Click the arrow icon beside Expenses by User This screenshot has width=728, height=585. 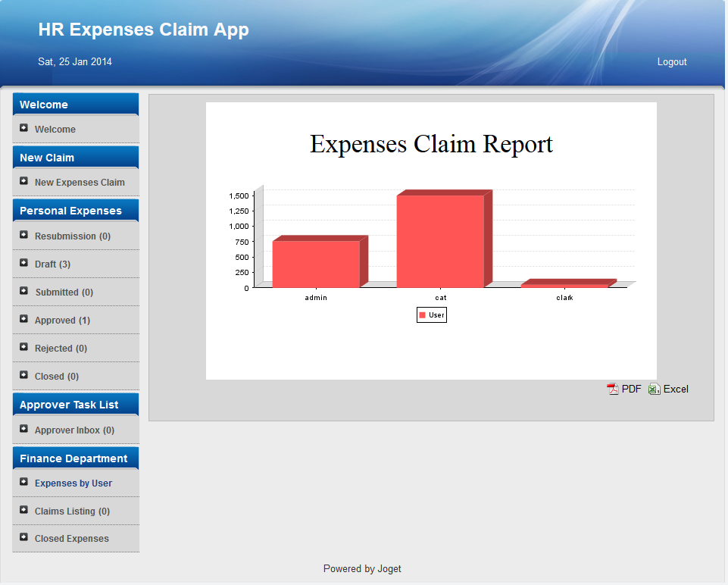click(23, 482)
